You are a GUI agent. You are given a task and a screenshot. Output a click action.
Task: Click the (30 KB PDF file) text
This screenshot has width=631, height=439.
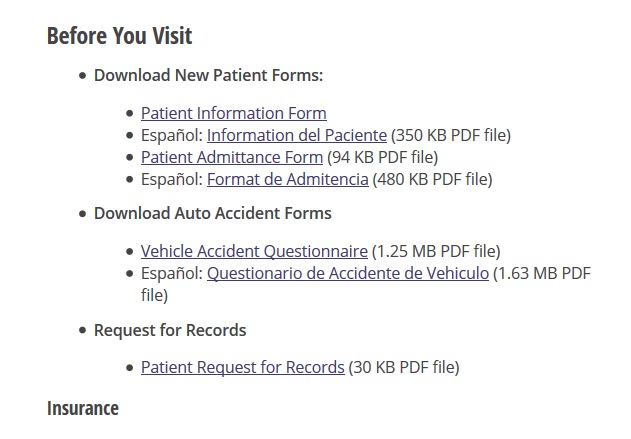(404, 367)
